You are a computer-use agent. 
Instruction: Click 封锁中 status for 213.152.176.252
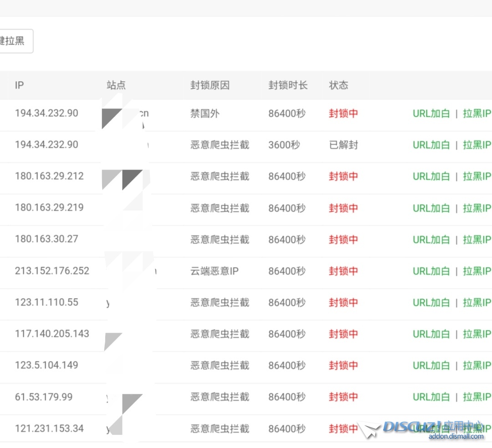pyautogui.click(x=343, y=271)
